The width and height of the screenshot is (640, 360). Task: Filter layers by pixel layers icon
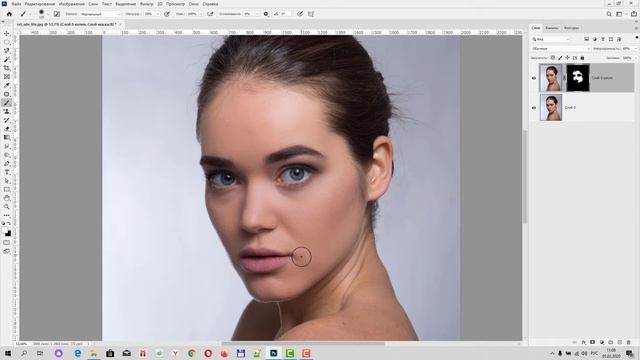point(587,39)
